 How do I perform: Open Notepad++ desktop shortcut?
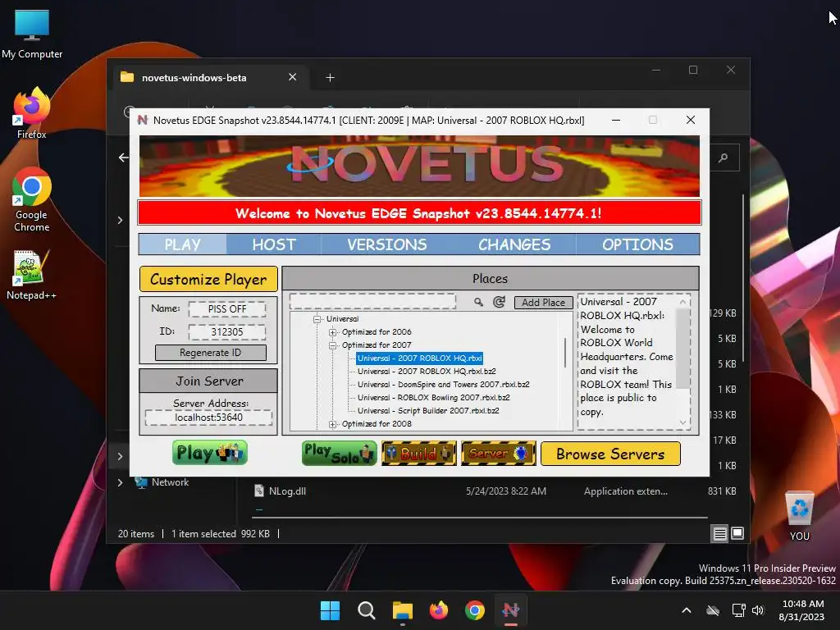click(32, 275)
